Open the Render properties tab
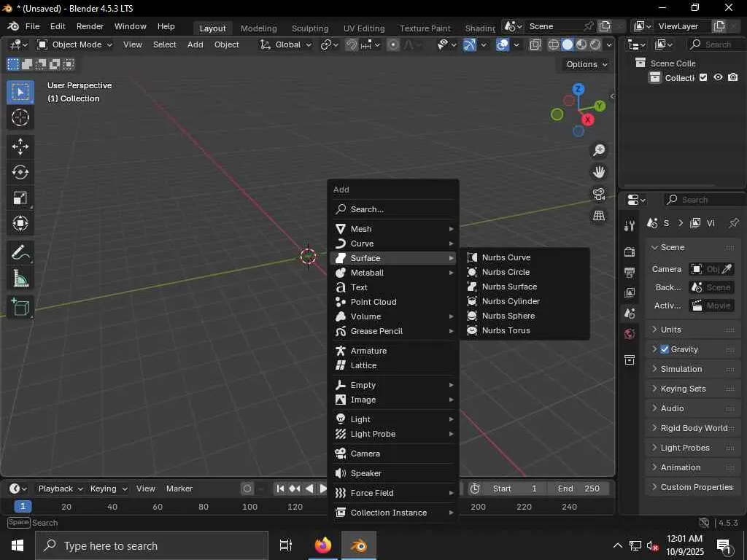 (630, 252)
